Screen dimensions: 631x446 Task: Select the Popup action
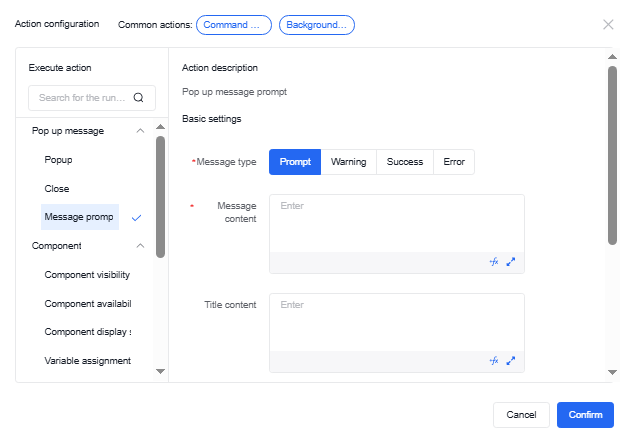tap(59, 160)
